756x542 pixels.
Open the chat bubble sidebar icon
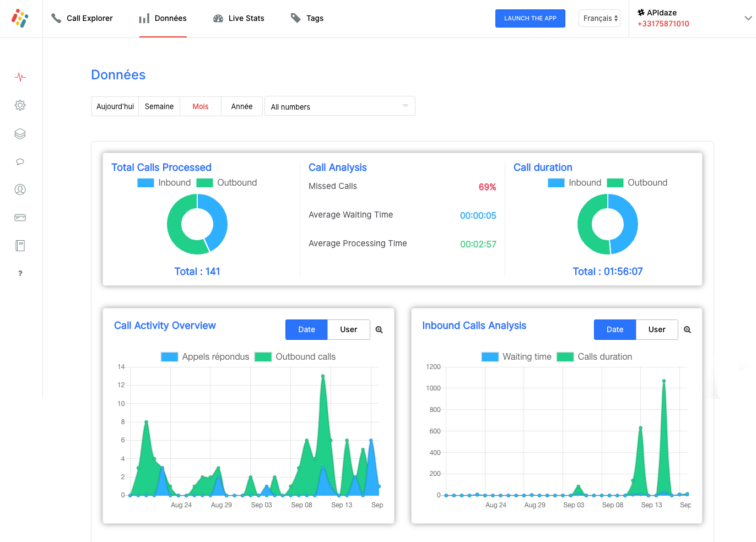click(20, 162)
